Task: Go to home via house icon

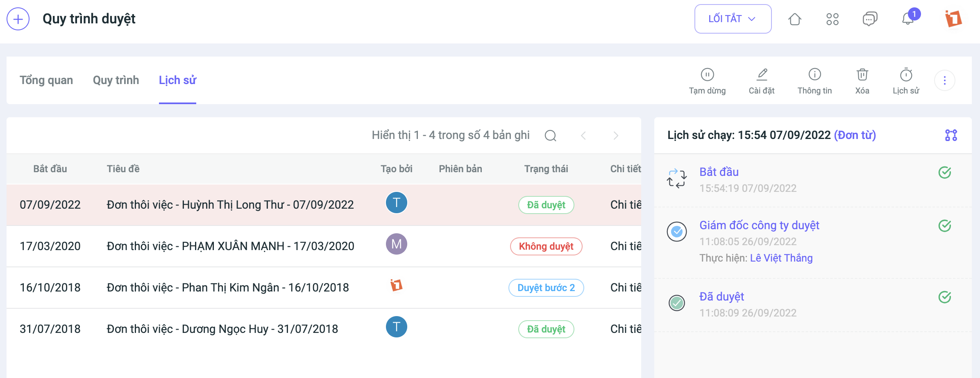Action: (x=794, y=19)
